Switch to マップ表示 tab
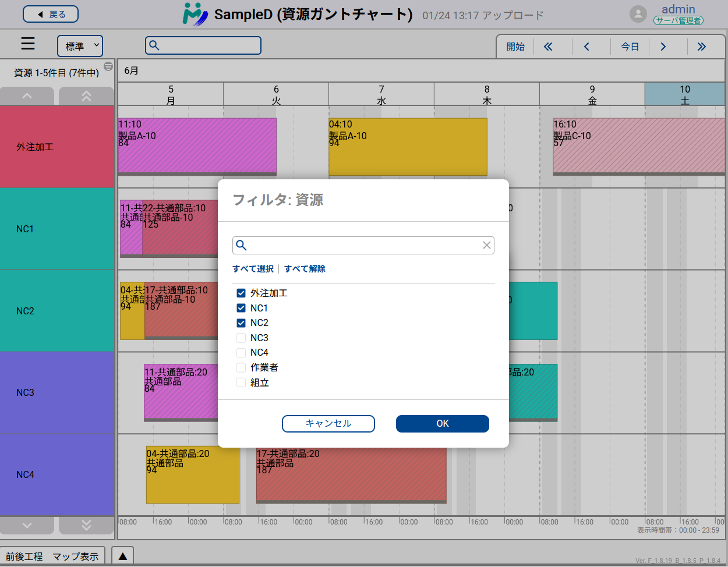This screenshot has width=728, height=567. pyautogui.click(x=76, y=557)
